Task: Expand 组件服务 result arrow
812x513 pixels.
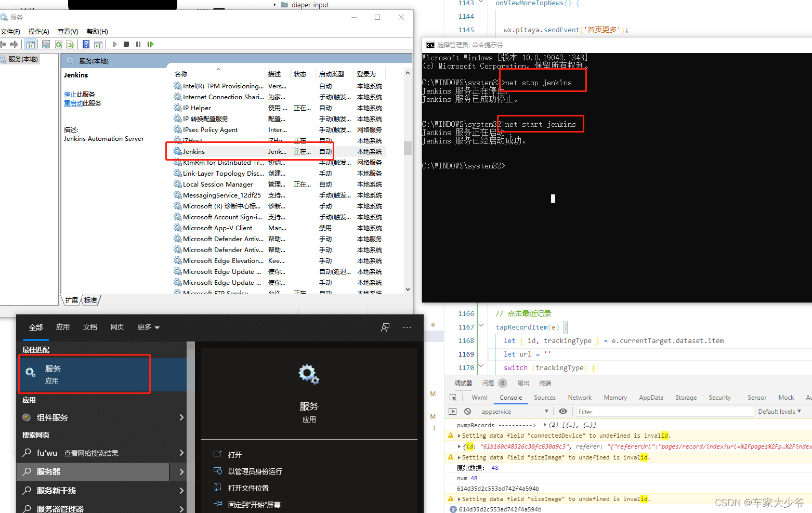Action: (x=181, y=417)
